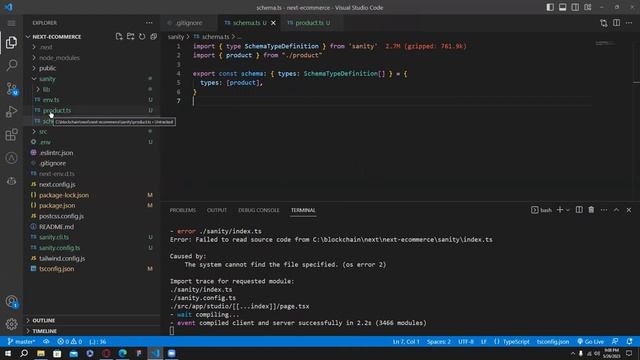The image size is (640, 360).
Task: Expand the src folder
Action: (x=43, y=131)
